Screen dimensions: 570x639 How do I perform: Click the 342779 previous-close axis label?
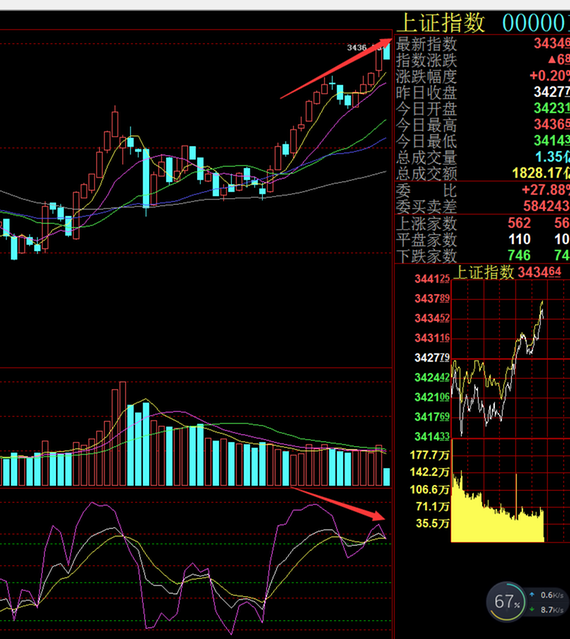click(x=432, y=358)
